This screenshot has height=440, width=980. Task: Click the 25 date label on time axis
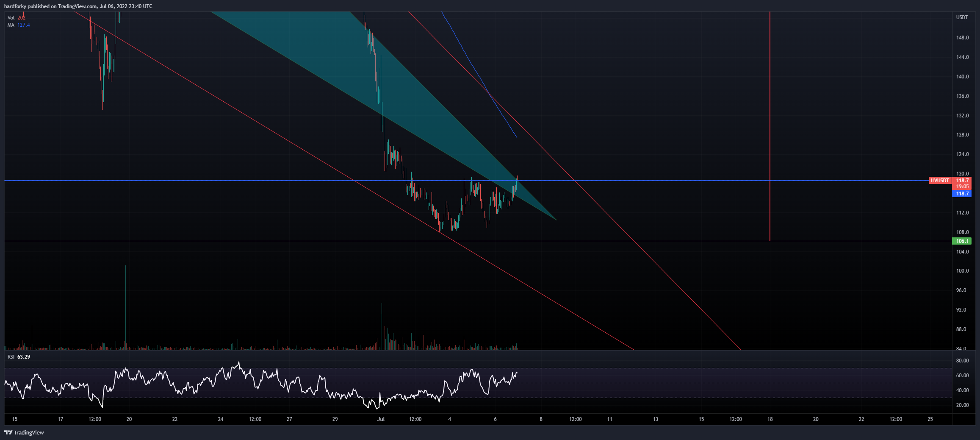(x=930, y=419)
